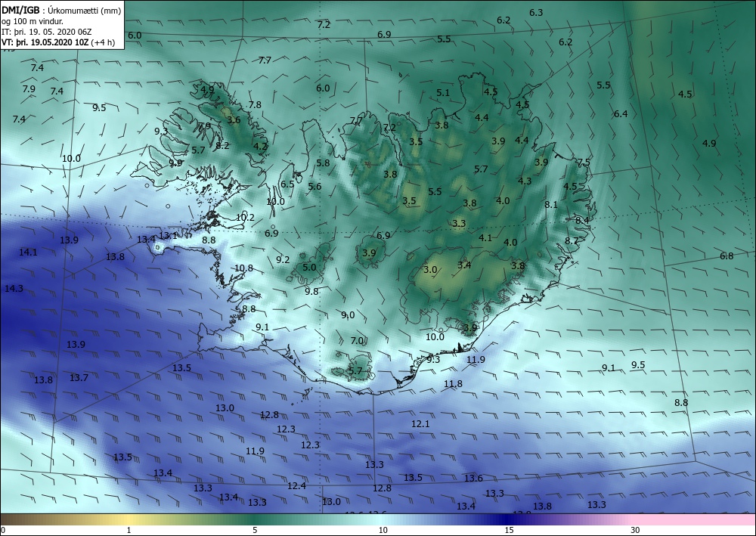Click the 12.1 value over the sea

(420, 423)
